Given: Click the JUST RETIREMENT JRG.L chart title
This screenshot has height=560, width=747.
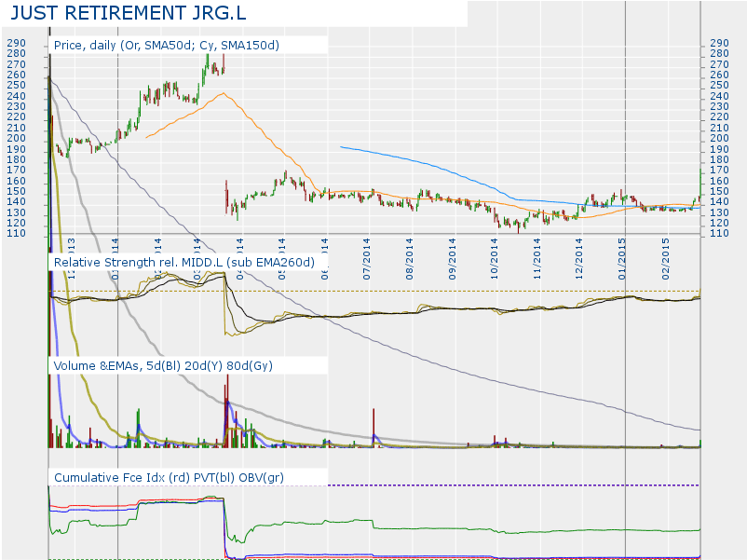Looking at the screenshot, I should coord(129,13).
